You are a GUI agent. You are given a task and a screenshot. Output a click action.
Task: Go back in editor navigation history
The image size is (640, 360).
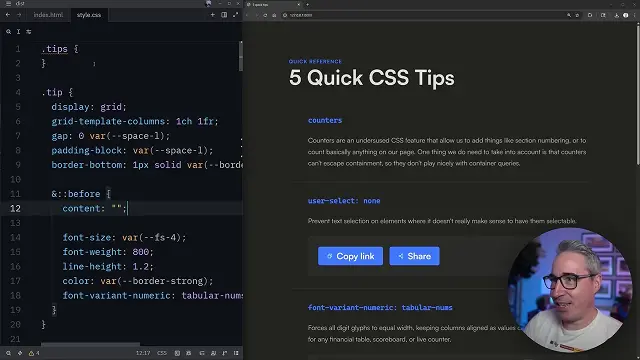[x=8, y=15]
